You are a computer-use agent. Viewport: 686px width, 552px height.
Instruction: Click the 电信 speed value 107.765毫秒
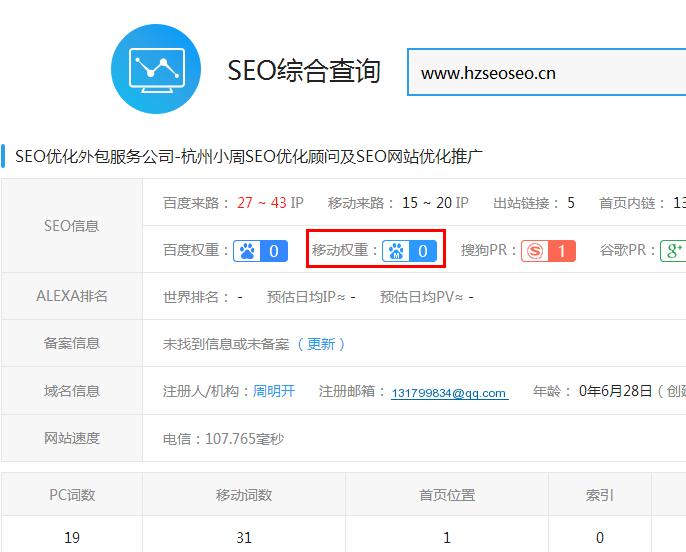[223, 438]
